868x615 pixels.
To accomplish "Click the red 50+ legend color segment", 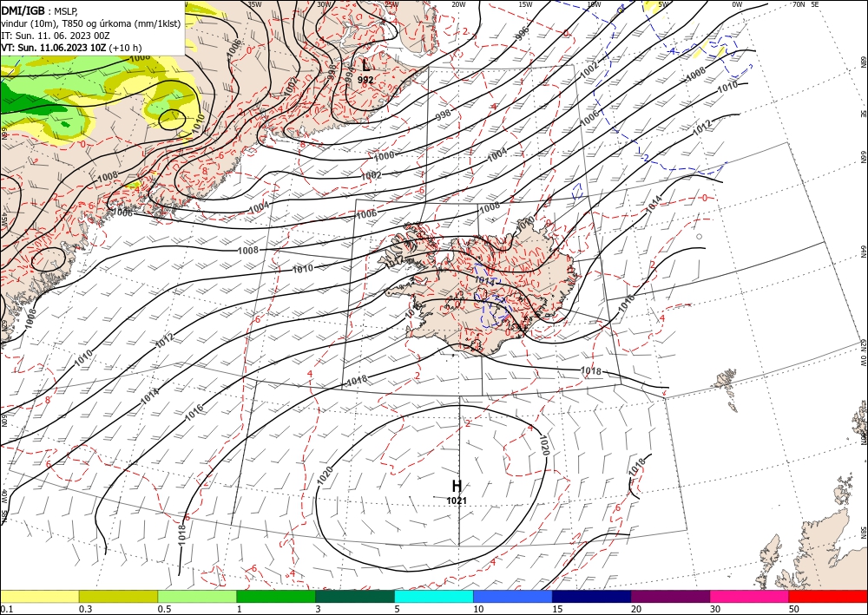I will coord(828,596).
